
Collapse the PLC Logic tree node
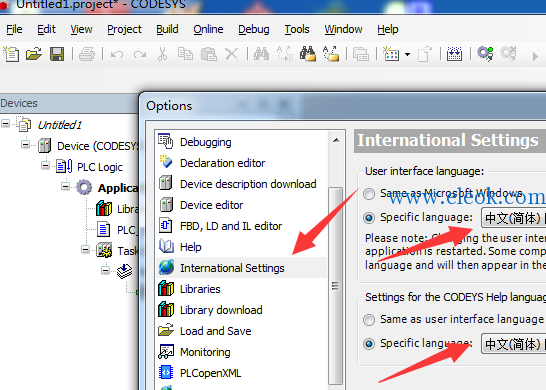[45, 165]
